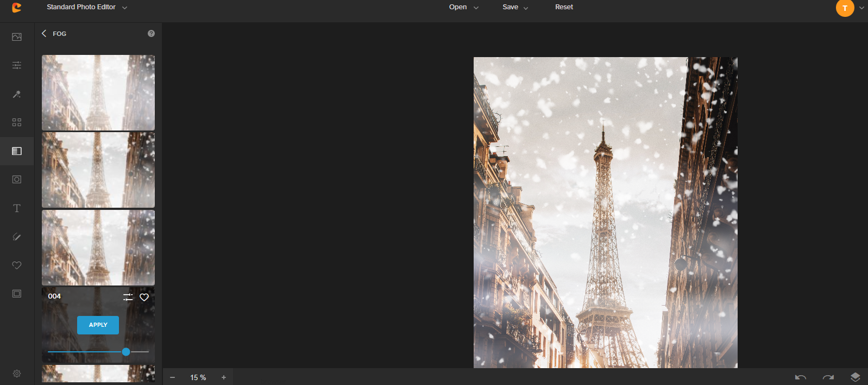Select the first fog overlay thumbnail
The height and width of the screenshot is (385, 868).
point(98,92)
